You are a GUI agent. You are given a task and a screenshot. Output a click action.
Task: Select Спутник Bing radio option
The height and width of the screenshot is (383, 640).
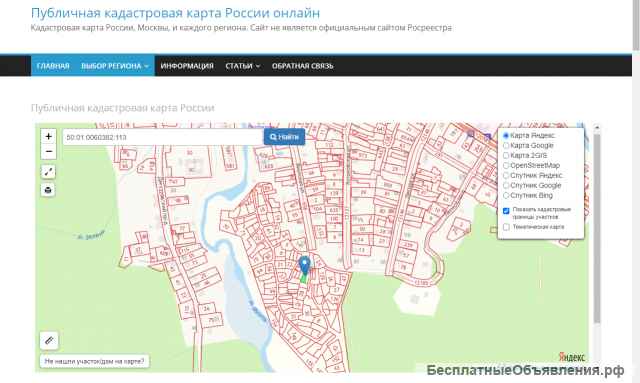click(506, 196)
